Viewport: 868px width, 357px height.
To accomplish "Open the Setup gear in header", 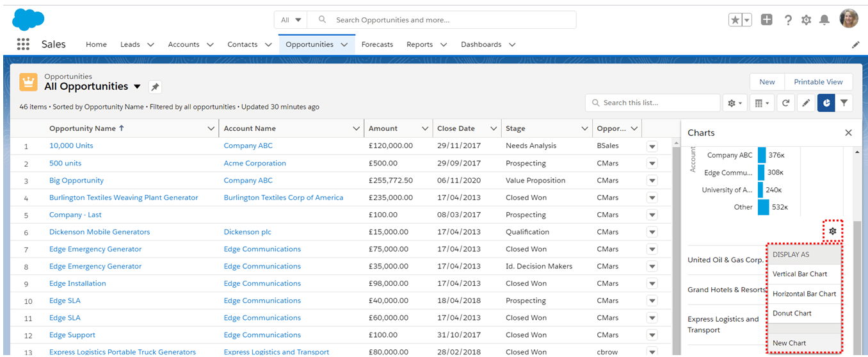I will tap(807, 20).
